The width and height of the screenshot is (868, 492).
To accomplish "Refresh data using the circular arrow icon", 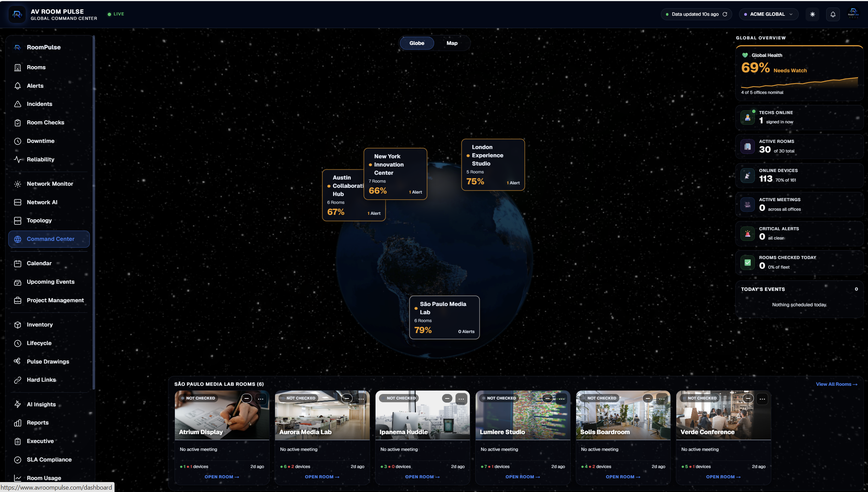I will (725, 14).
